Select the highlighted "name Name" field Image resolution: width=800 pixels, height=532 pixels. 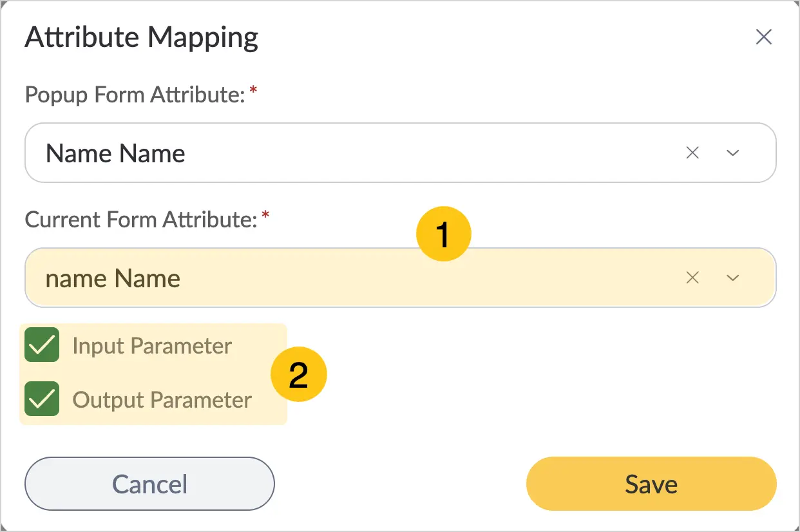pyautogui.click(x=400, y=278)
